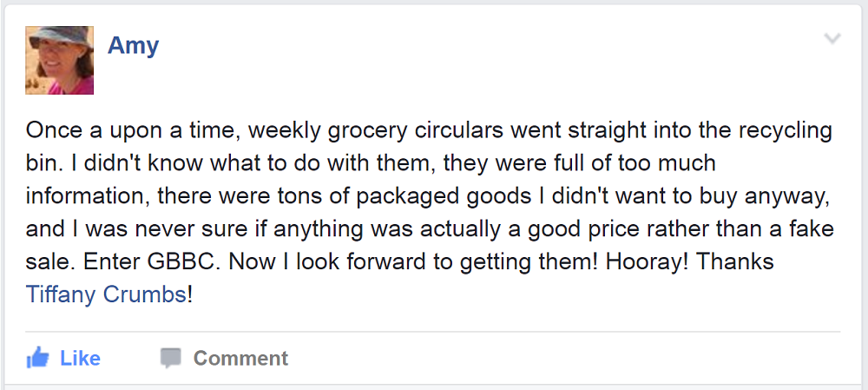Click the opening phrase "Once a upon"
The width and height of the screenshot is (868, 390).
pyautogui.click(x=89, y=130)
